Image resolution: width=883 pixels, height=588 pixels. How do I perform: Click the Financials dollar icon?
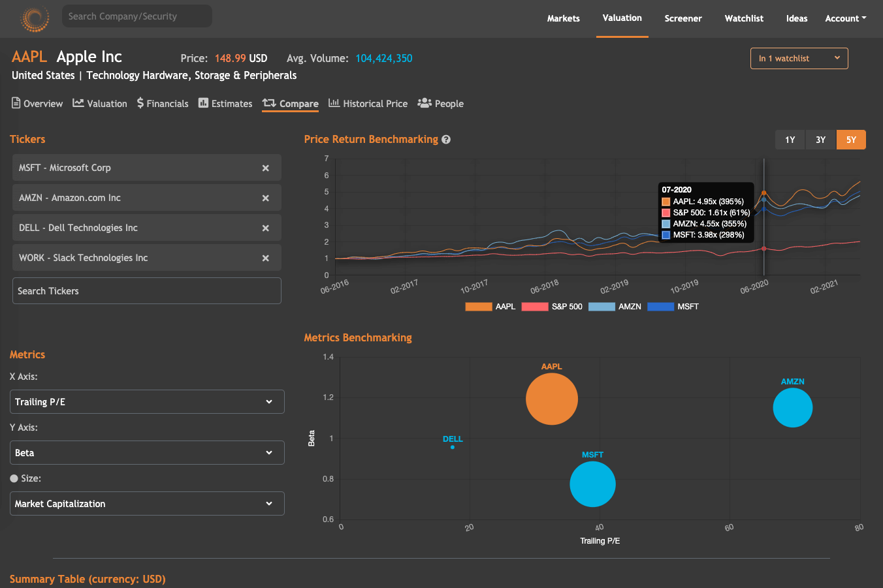point(140,103)
